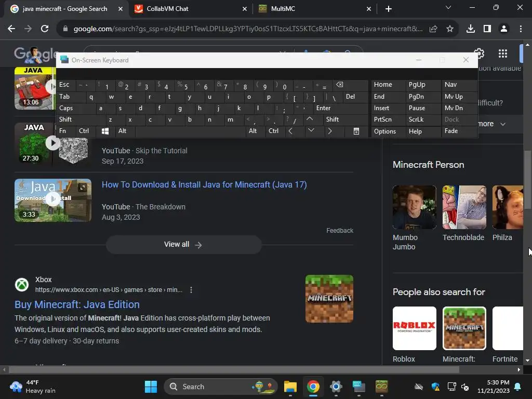This screenshot has width=532, height=399.
Task: Bookmark this page with the star icon
Action: (450, 29)
